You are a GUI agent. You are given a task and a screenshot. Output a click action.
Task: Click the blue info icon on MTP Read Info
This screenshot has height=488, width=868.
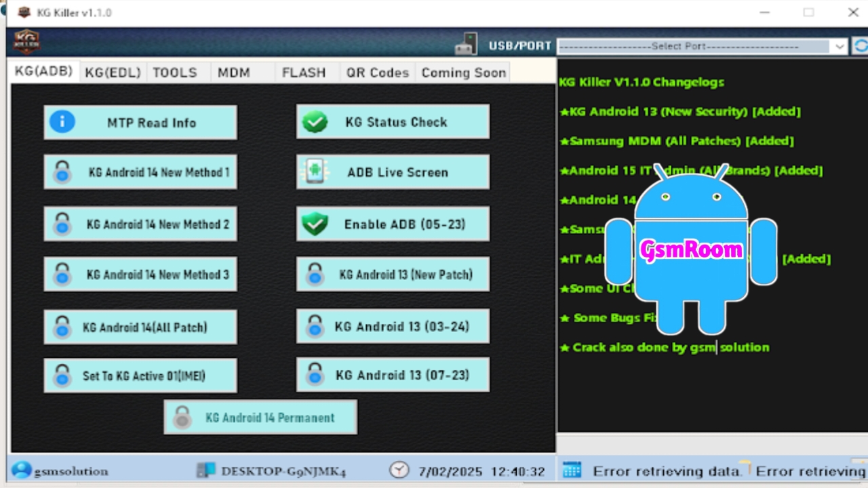point(62,122)
